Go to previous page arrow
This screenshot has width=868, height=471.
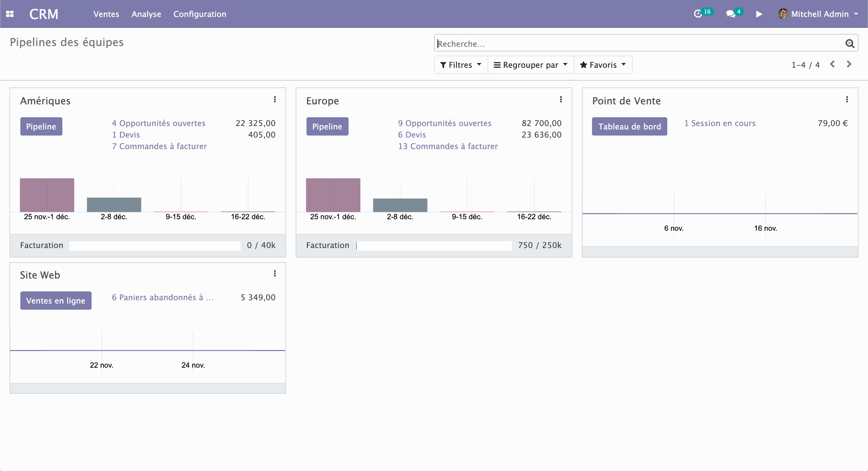832,64
